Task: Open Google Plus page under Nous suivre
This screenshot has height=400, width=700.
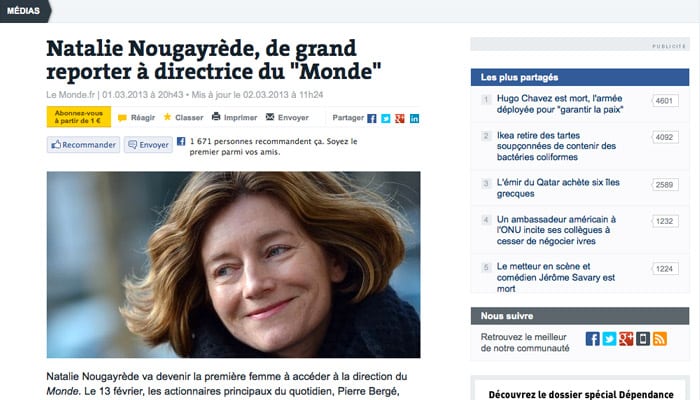Action: 626,339
